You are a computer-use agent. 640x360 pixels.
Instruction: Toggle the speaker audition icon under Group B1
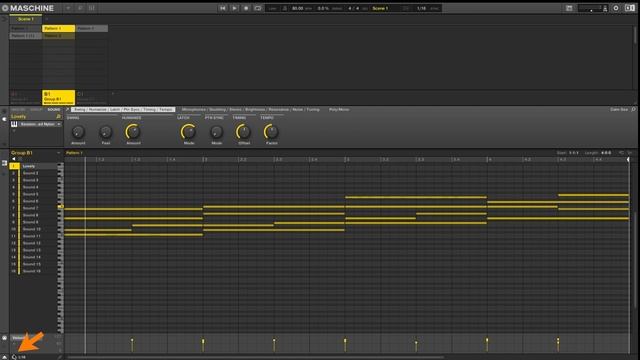[13, 159]
